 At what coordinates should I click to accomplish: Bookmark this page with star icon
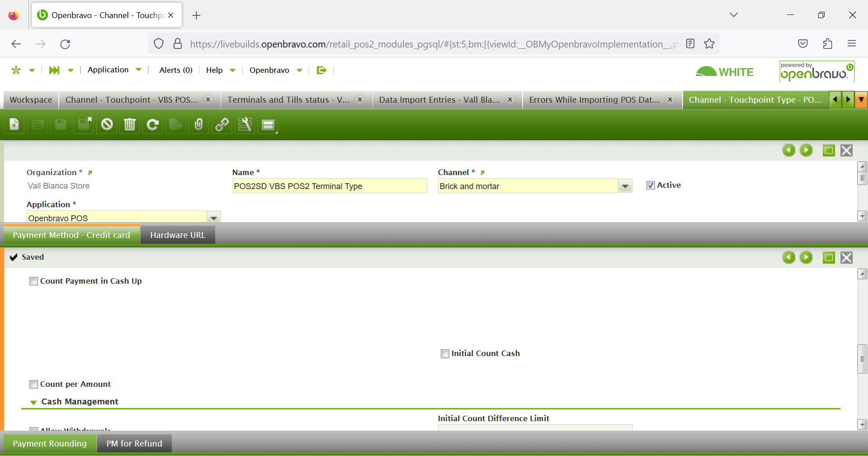[x=709, y=44]
